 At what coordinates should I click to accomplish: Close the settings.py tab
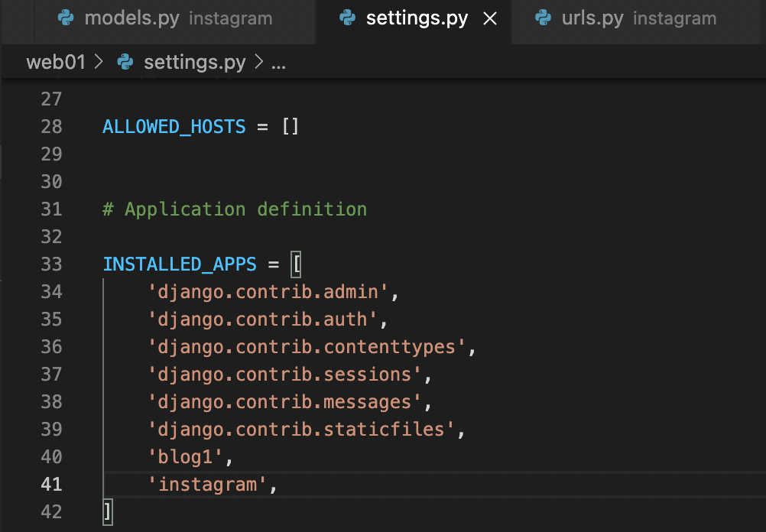click(490, 19)
